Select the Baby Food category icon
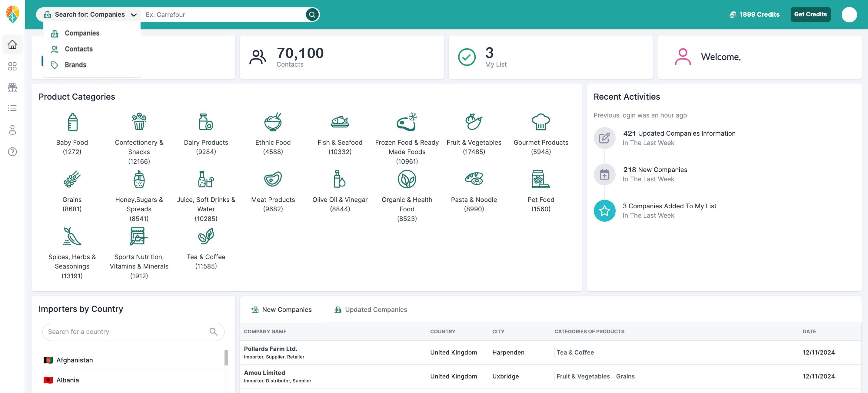This screenshot has height=393, width=868. click(x=72, y=122)
